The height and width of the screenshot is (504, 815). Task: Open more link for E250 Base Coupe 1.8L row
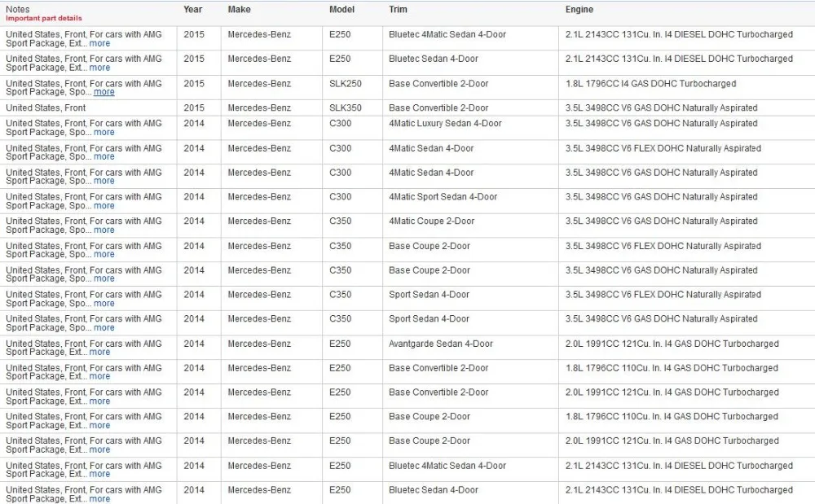coord(99,426)
